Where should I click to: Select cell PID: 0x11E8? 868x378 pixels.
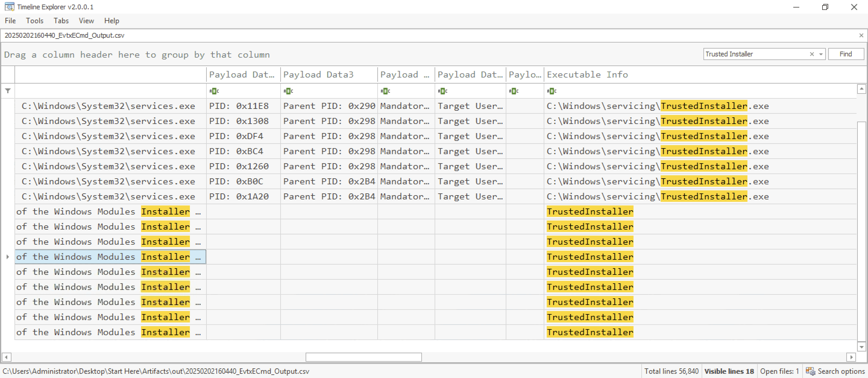point(243,106)
